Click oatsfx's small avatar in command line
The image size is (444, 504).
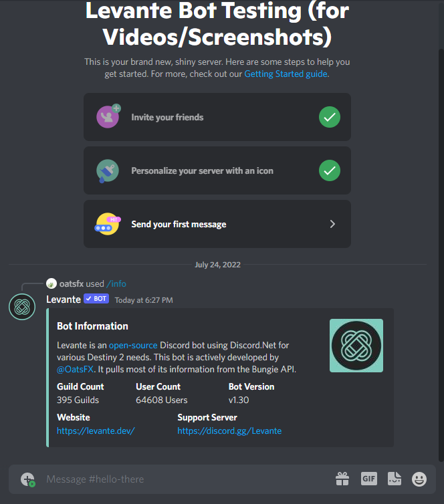tap(51, 283)
